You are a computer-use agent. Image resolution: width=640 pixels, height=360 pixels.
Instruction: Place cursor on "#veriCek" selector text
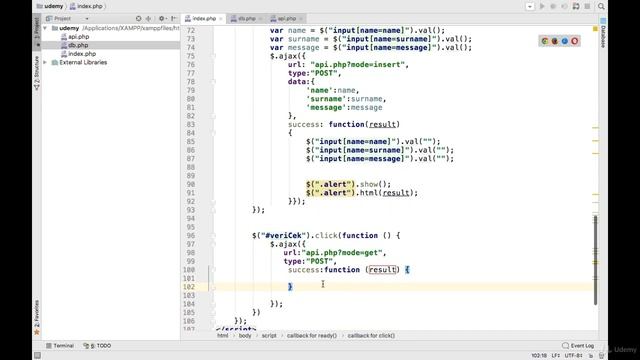[x=282, y=236]
